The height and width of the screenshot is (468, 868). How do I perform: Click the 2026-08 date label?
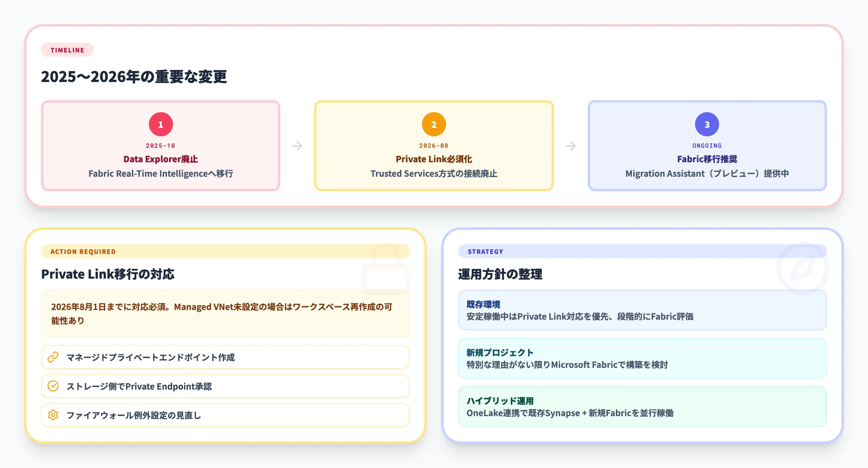(434, 146)
